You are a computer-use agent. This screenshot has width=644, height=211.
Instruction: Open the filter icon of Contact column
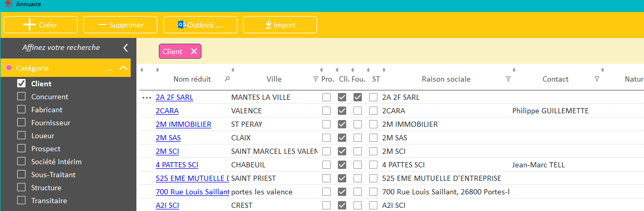[x=597, y=79]
